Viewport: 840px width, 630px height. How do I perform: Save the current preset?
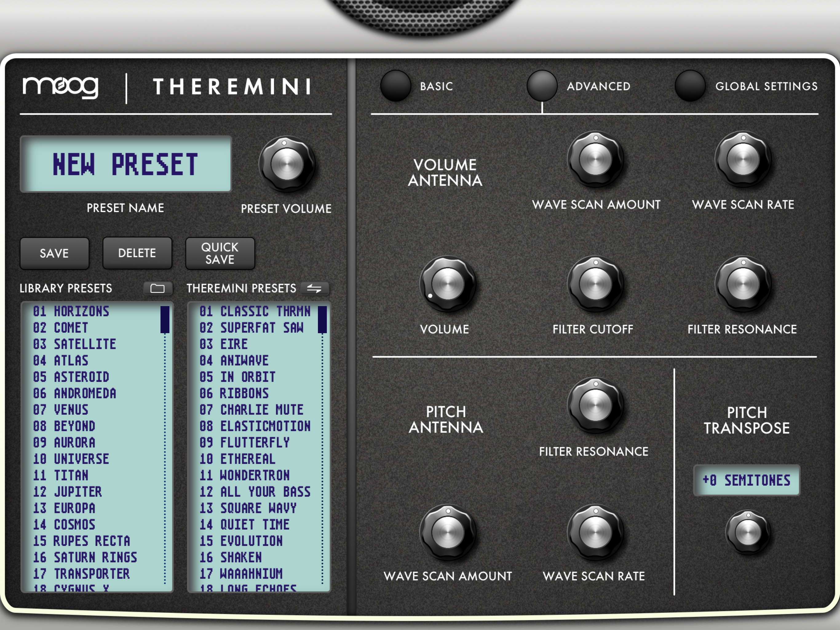(x=54, y=253)
